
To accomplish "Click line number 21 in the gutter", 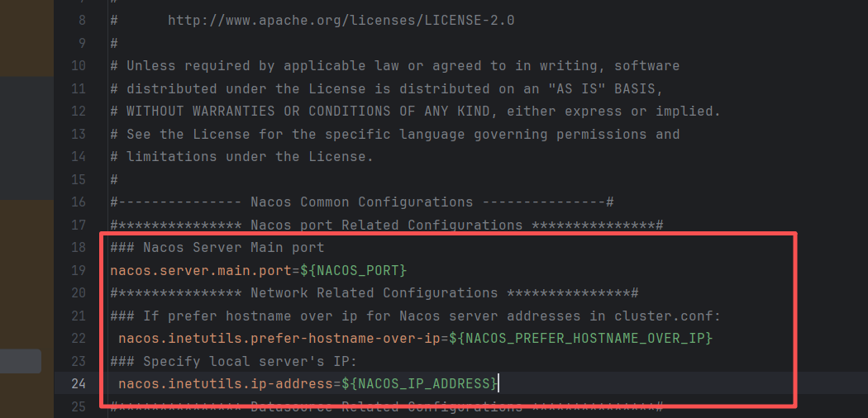I will tap(79, 316).
